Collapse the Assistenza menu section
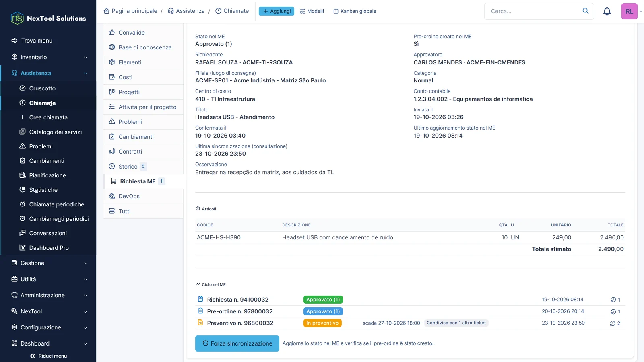This screenshot has height=362, width=644. [48, 73]
